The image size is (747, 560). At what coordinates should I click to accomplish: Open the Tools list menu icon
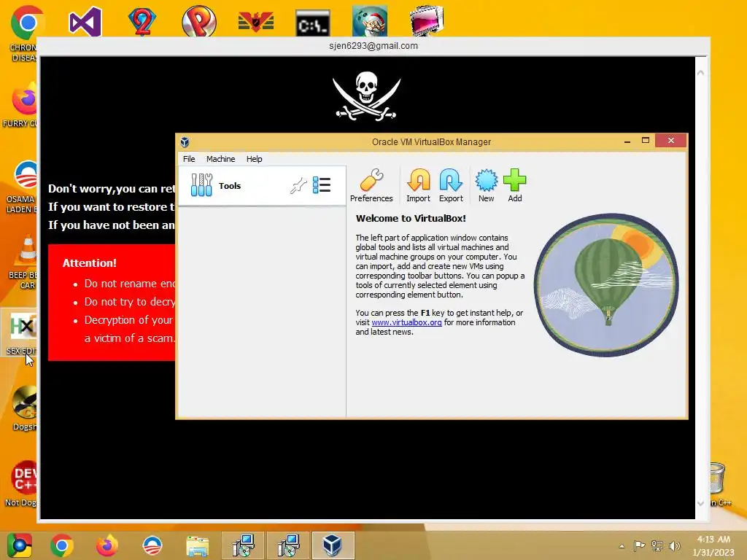point(322,185)
